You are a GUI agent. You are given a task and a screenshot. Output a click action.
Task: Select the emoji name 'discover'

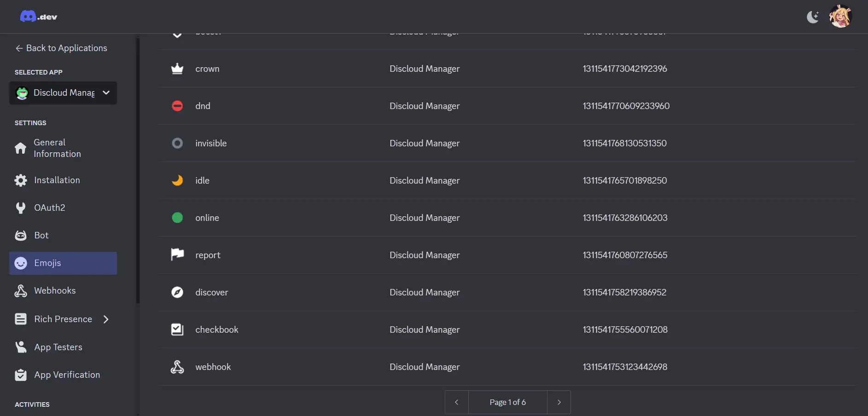[x=212, y=292]
